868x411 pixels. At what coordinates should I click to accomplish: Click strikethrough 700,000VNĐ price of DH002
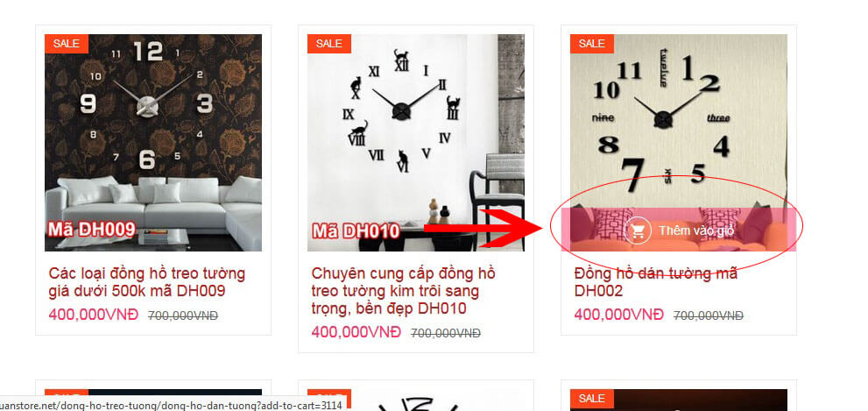708,315
